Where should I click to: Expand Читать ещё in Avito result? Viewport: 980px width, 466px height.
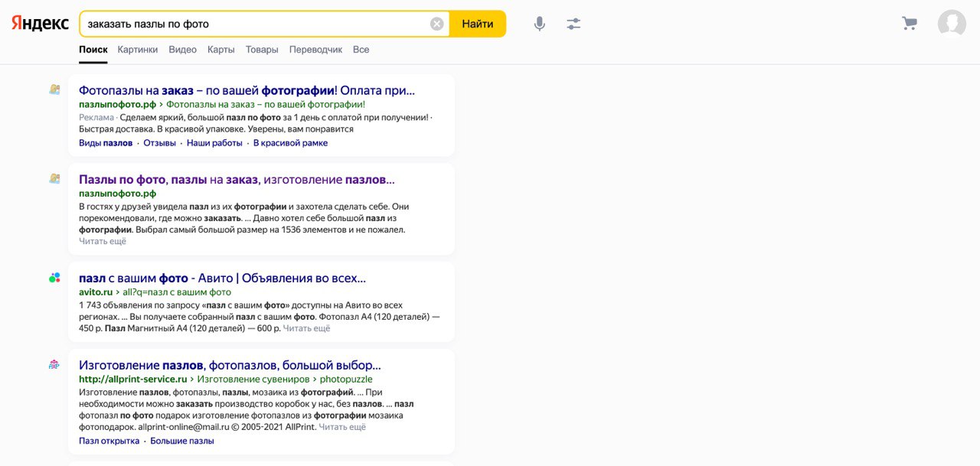[x=306, y=328]
